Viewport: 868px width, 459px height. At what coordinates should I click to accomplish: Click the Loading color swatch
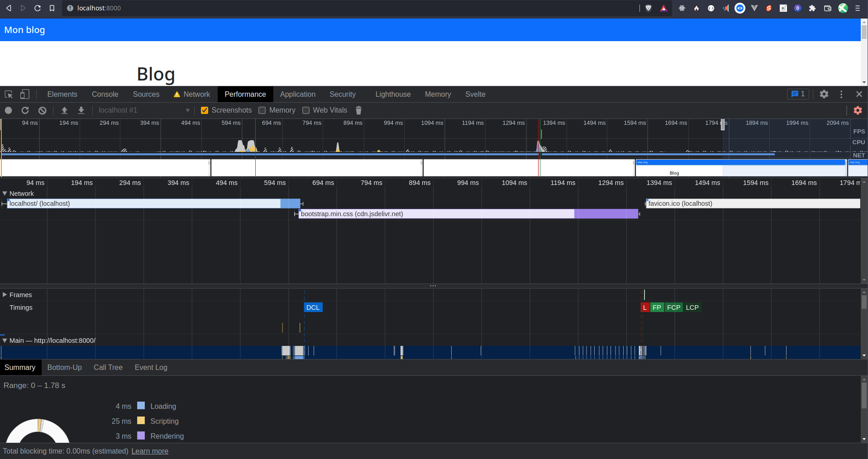141,406
